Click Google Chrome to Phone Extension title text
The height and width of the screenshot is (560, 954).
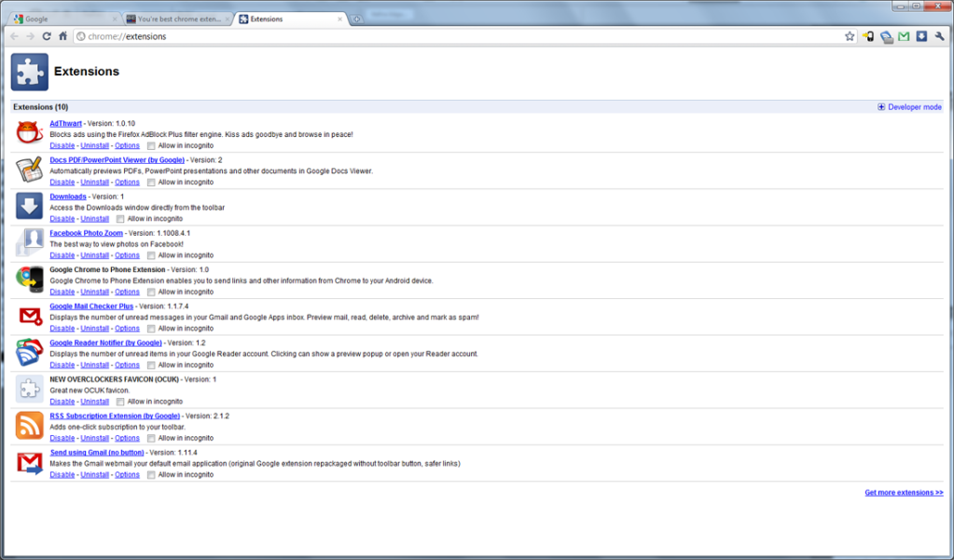pos(107,269)
